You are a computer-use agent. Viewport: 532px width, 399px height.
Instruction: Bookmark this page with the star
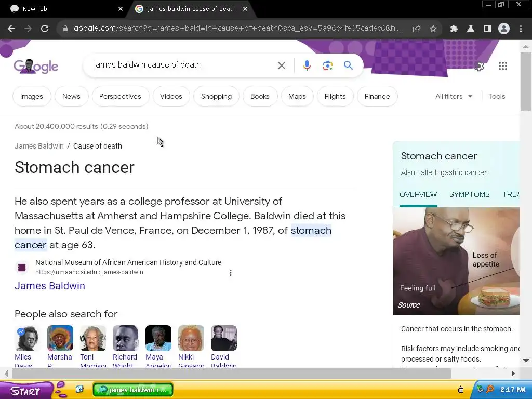tap(433, 29)
